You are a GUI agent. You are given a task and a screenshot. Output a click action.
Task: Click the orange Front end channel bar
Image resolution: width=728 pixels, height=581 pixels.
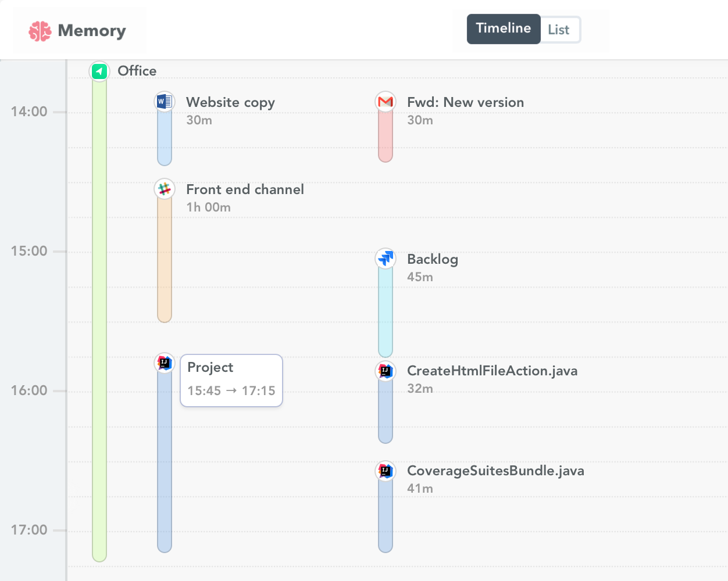[x=165, y=261]
